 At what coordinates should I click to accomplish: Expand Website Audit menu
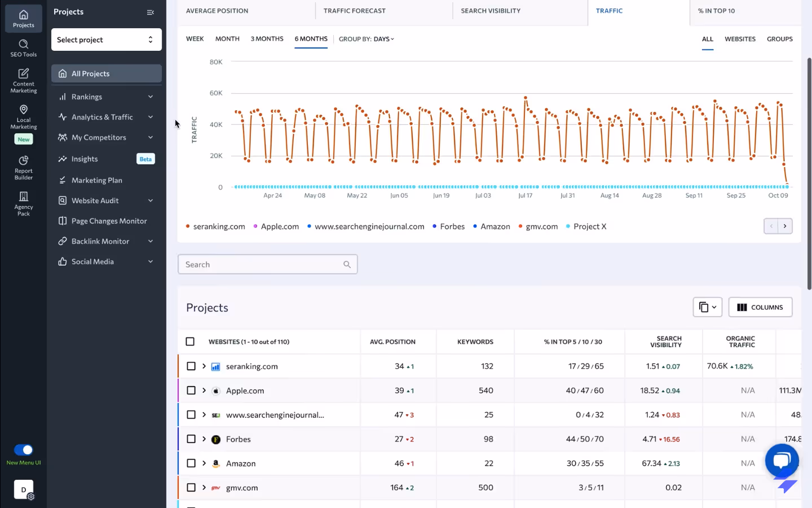coord(107,200)
